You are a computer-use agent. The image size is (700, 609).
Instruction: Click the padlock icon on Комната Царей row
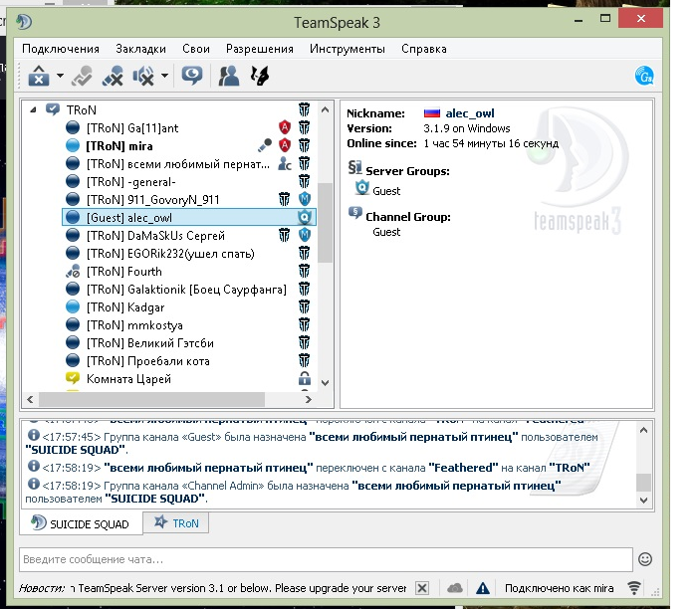point(305,378)
